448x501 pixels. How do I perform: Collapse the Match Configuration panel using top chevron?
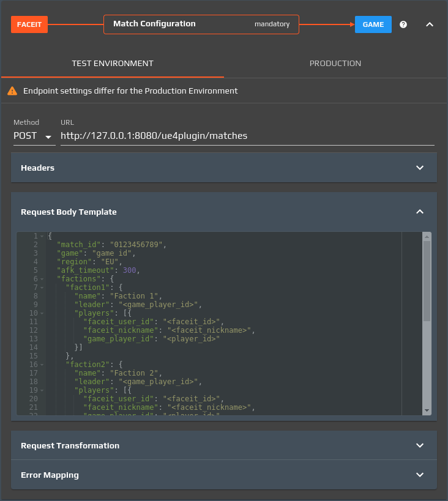[x=430, y=24]
